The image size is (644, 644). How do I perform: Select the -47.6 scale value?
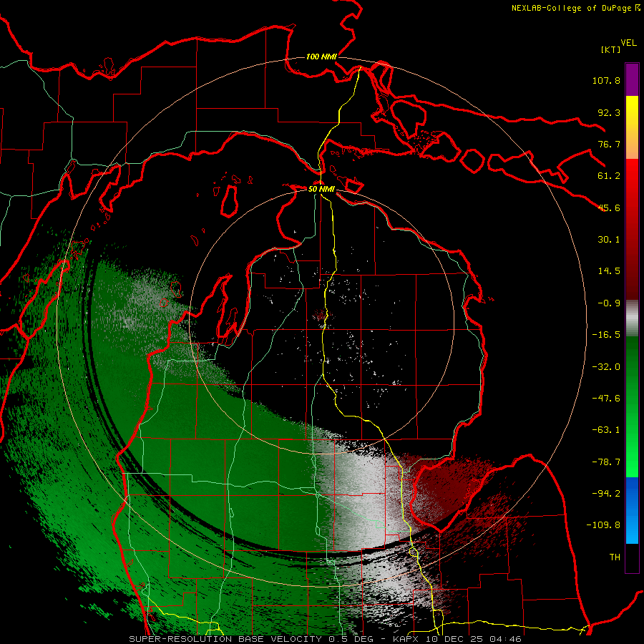click(x=606, y=399)
